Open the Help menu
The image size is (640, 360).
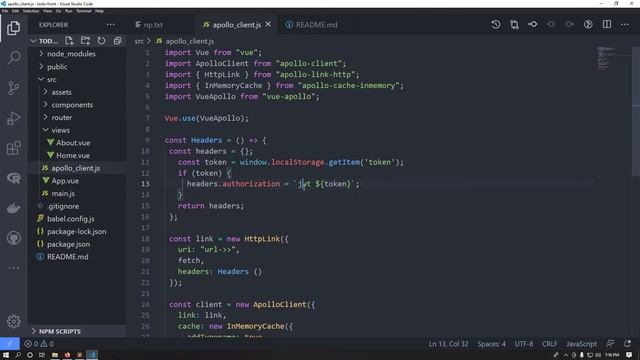tap(99, 11)
